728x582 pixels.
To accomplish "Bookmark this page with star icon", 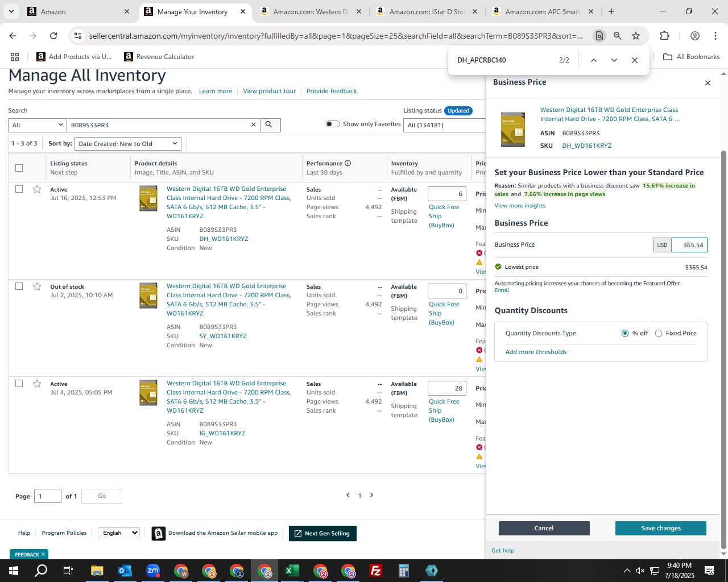I will (x=636, y=36).
